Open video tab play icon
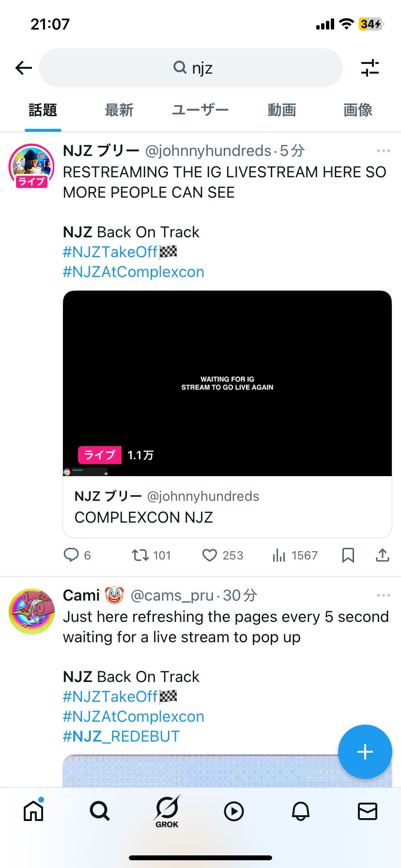This screenshot has height=868, width=401. 234,811
